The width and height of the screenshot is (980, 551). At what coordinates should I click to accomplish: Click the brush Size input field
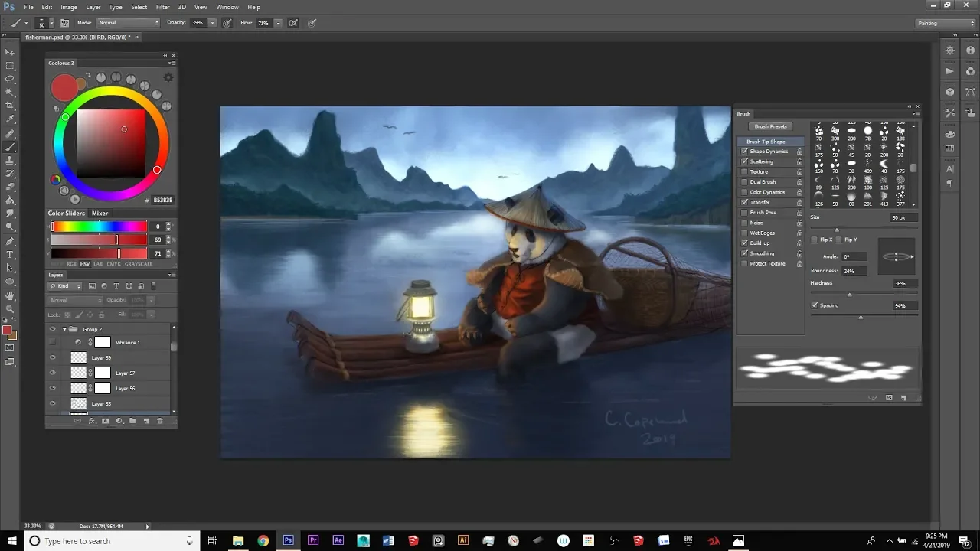click(x=903, y=218)
